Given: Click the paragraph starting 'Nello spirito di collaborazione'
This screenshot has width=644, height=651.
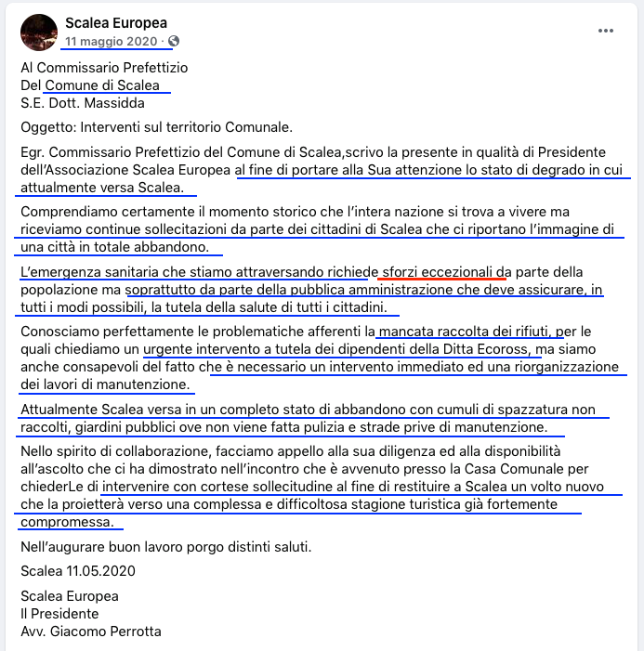Looking at the screenshot, I should point(312,487).
